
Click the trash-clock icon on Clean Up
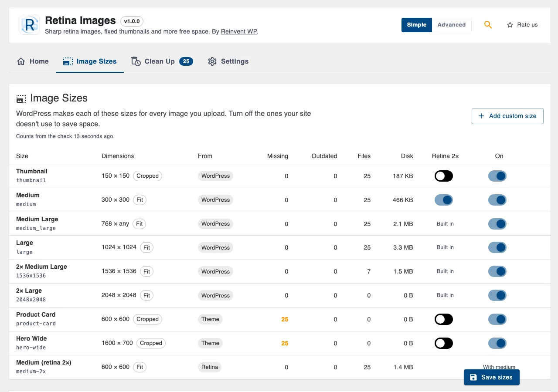pos(136,61)
